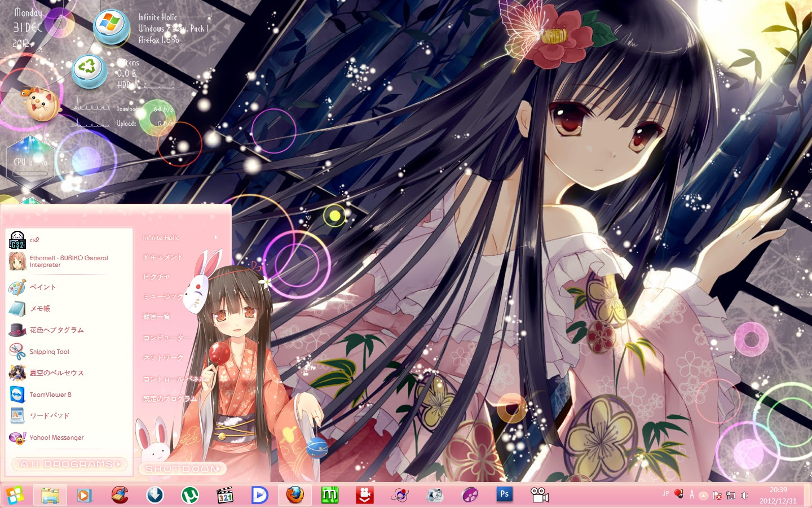Open 既定のプログラム from Start menu
The image size is (812, 508).
[170, 399]
